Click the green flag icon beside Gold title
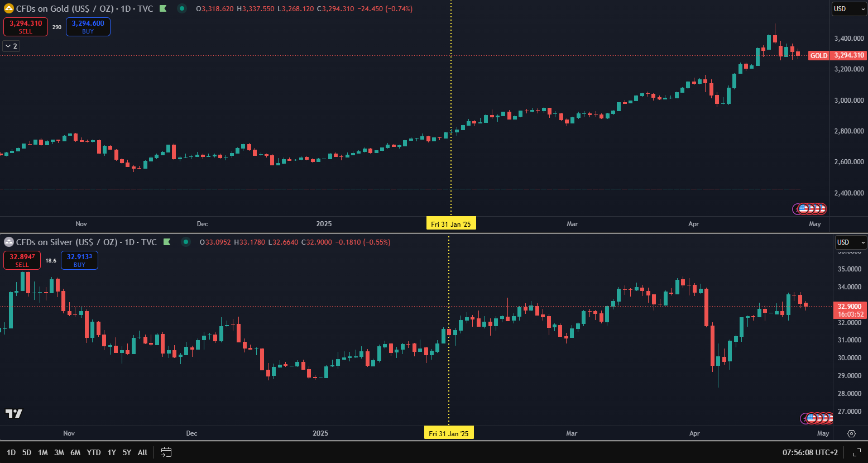 pos(162,8)
